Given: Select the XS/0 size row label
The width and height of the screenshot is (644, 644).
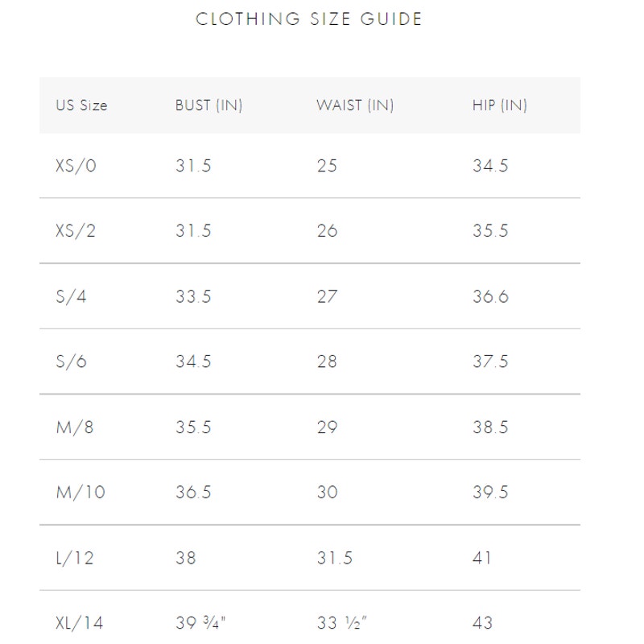Looking at the screenshot, I should tap(76, 166).
